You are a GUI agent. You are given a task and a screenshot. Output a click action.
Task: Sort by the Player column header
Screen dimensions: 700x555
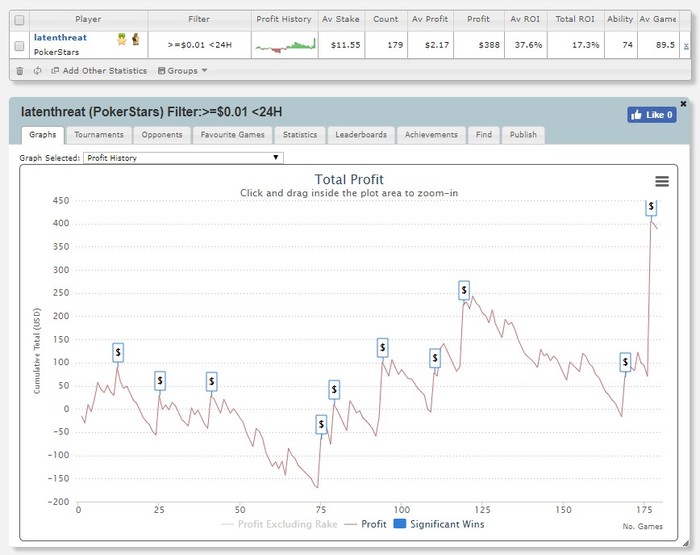pyautogui.click(x=88, y=19)
